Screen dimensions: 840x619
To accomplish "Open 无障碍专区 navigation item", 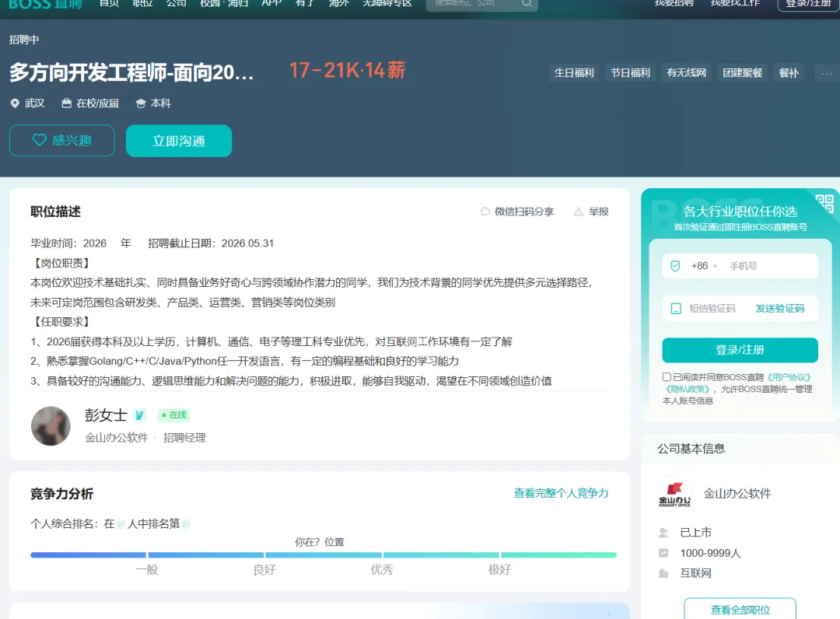I will point(387,3).
